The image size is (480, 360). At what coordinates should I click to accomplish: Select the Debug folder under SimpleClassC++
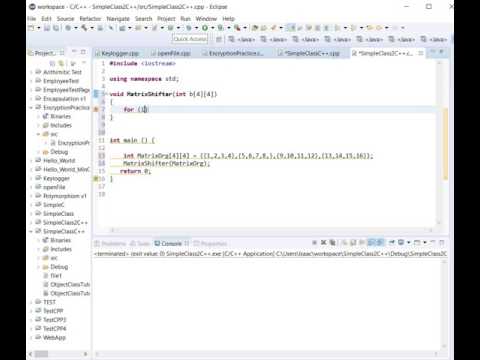(x=59, y=267)
